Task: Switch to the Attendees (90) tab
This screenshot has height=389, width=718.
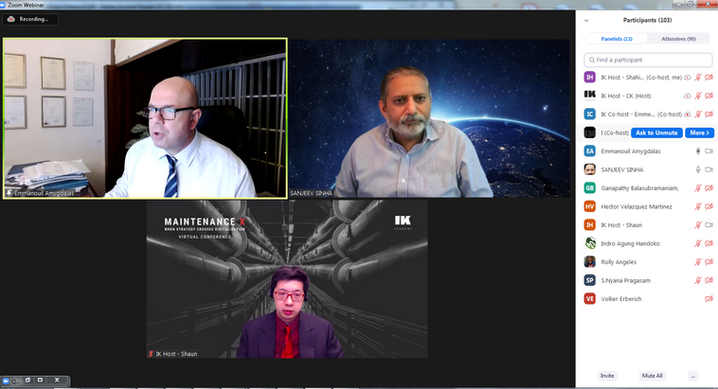Action: [678, 39]
